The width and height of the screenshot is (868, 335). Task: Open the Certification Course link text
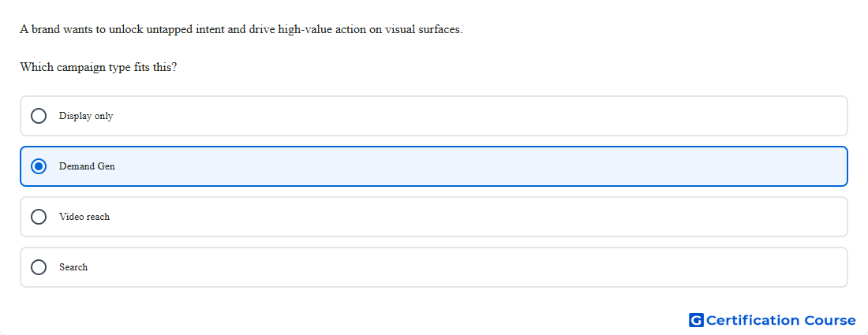[781, 320]
